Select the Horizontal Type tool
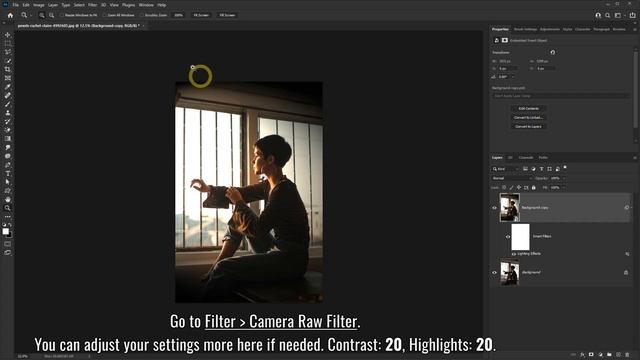This screenshot has width=640, height=360. pyautogui.click(x=7, y=173)
